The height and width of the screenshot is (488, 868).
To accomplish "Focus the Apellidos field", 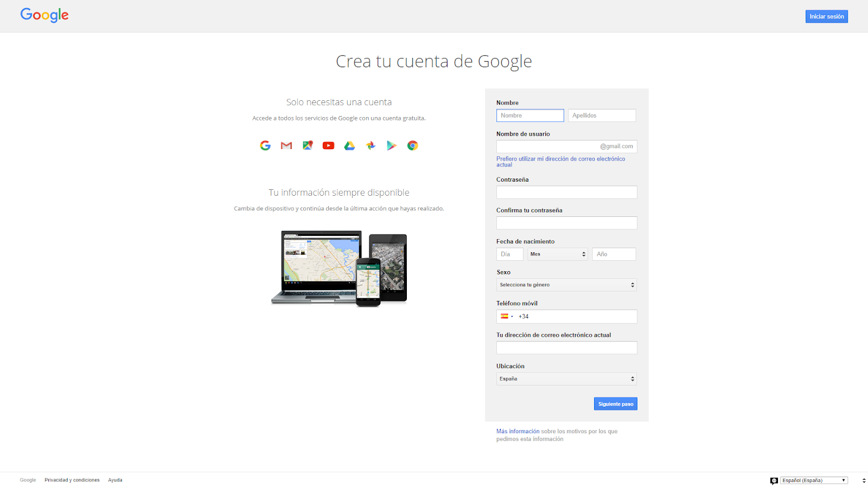I will 602,115.
